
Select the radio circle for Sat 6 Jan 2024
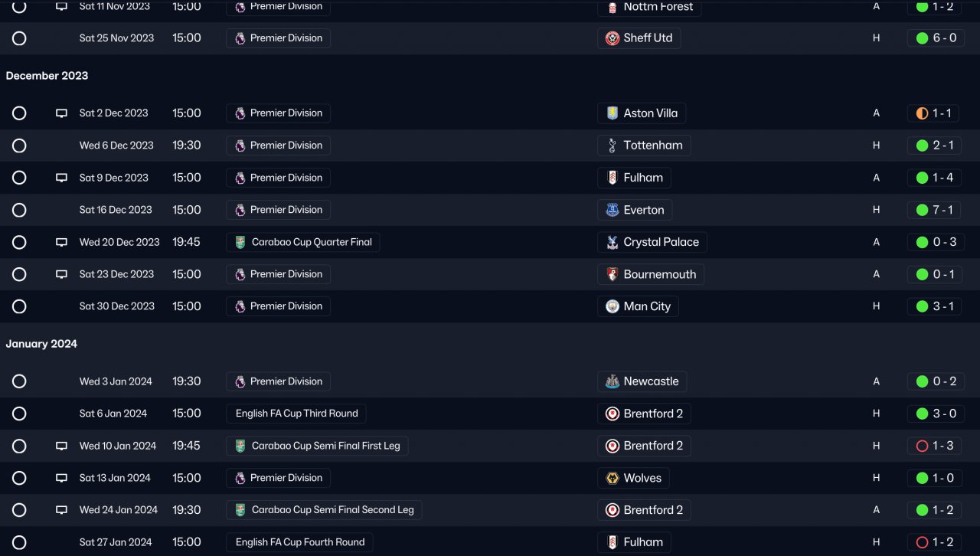19,414
